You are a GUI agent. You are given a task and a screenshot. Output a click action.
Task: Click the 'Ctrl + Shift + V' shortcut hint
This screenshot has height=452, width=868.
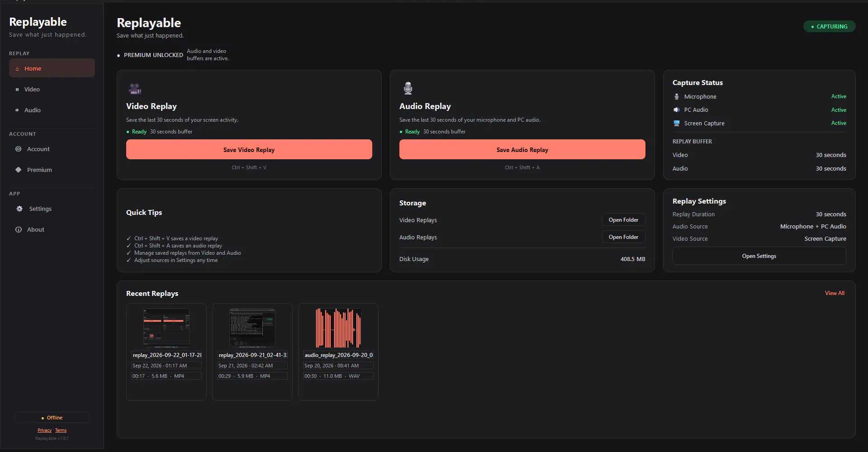pyautogui.click(x=249, y=167)
